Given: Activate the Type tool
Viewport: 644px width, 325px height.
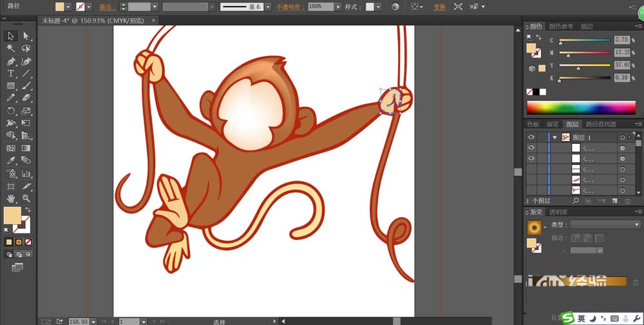Looking at the screenshot, I should pyautogui.click(x=11, y=74).
